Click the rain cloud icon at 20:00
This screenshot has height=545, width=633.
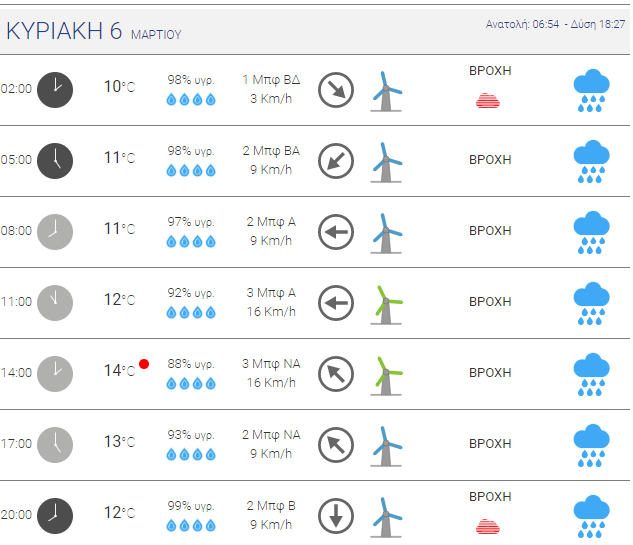(591, 516)
